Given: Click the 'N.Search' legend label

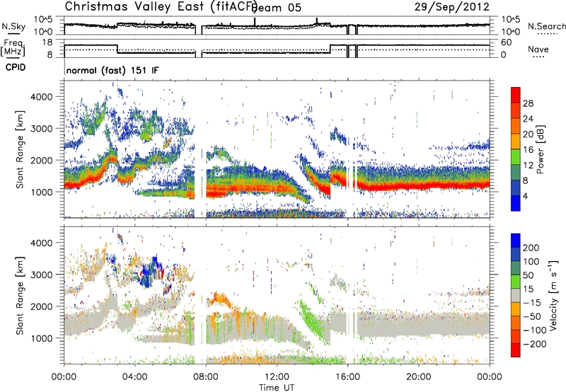Looking at the screenshot, I should click(546, 26).
